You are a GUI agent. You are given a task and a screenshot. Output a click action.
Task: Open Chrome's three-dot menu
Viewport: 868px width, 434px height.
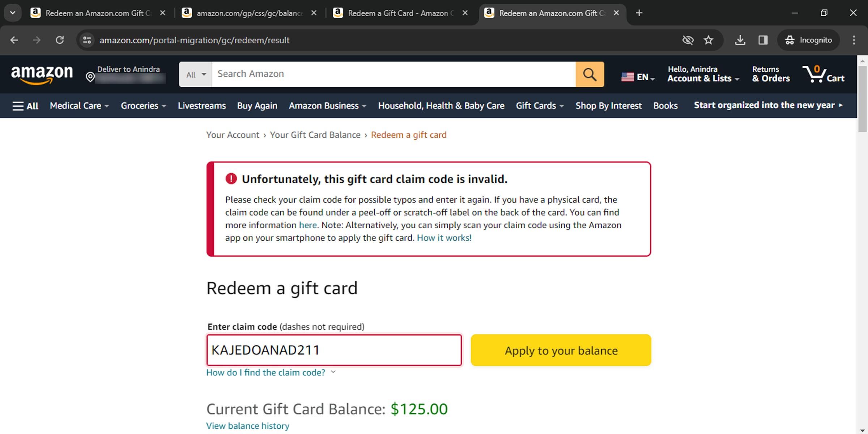(854, 40)
